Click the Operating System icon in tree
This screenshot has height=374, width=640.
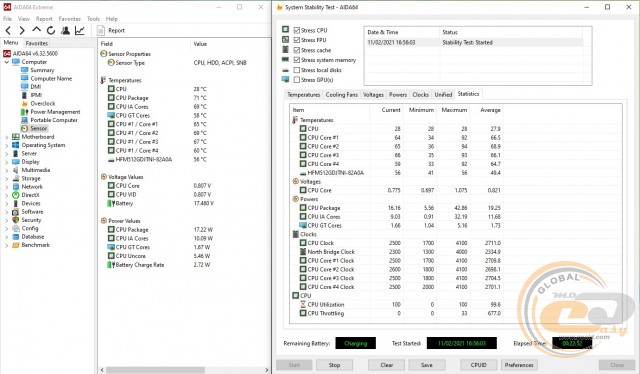click(x=16, y=145)
